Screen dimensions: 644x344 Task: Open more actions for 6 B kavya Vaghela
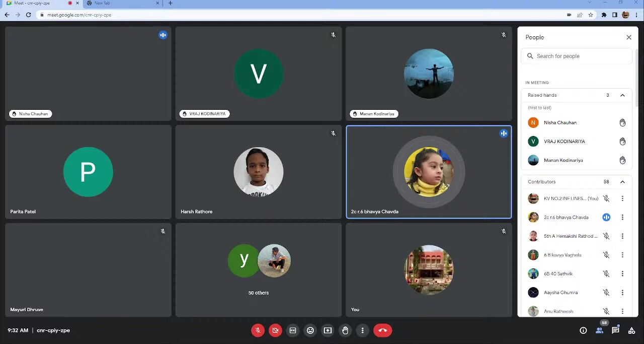pyautogui.click(x=622, y=255)
